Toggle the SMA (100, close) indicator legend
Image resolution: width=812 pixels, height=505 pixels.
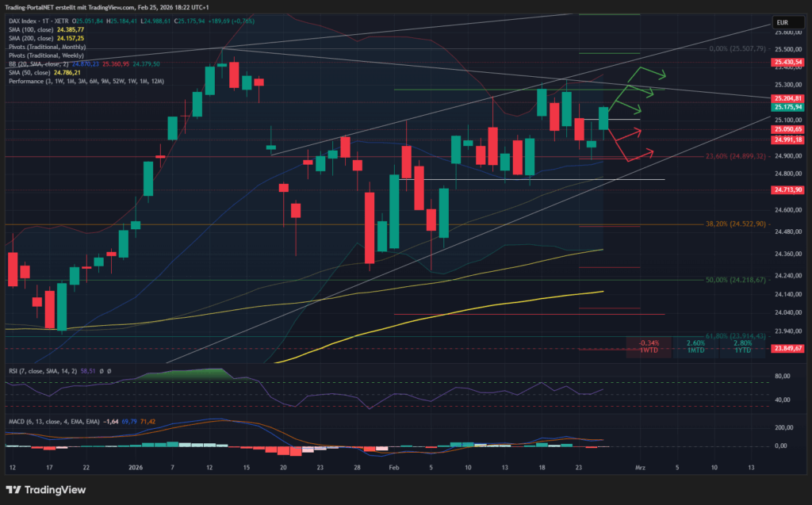coord(32,29)
